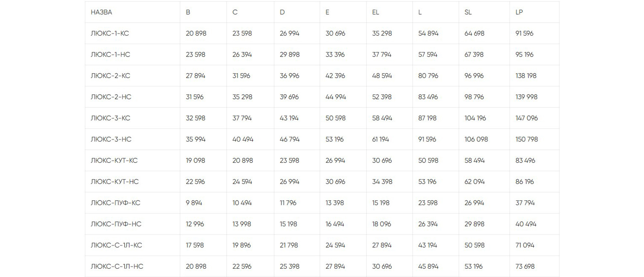Select the 11 796 price cell
Screen dimensions: 644x277
click(x=288, y=203)
